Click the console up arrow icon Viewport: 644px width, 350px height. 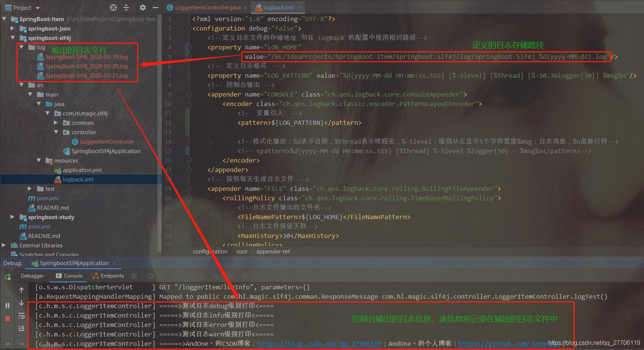coord(21,290)
